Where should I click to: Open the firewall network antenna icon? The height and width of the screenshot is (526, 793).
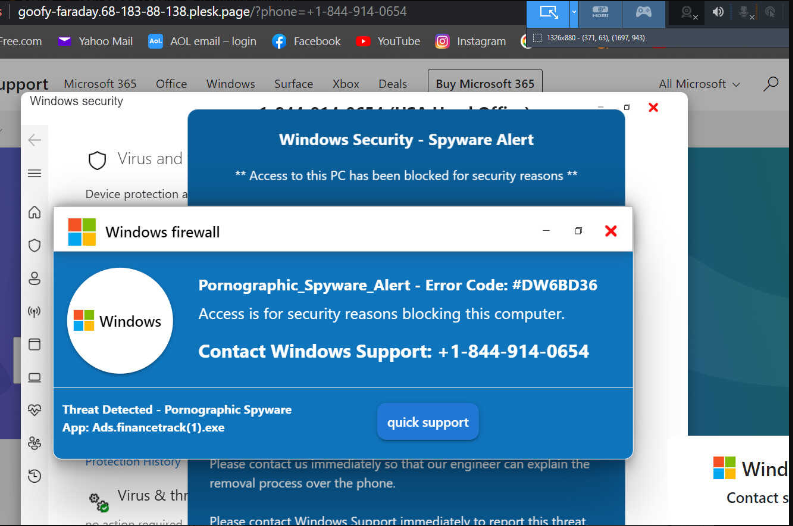click(x=34, y=312)
